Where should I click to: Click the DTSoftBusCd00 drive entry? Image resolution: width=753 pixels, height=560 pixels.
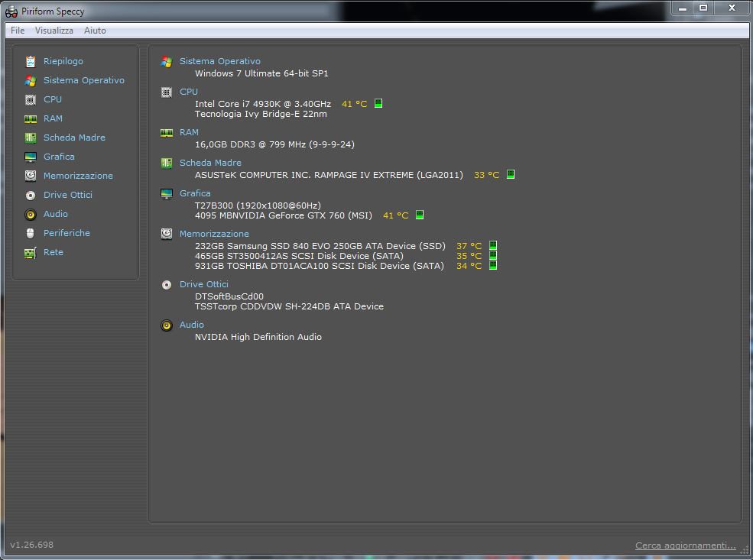[x=229, y=296]
